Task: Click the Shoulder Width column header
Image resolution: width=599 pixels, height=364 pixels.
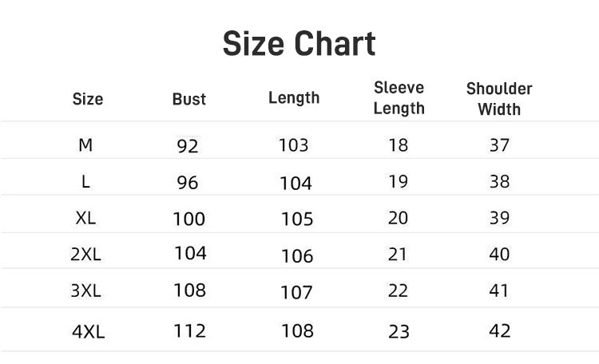Action: (x=499, y=99)
